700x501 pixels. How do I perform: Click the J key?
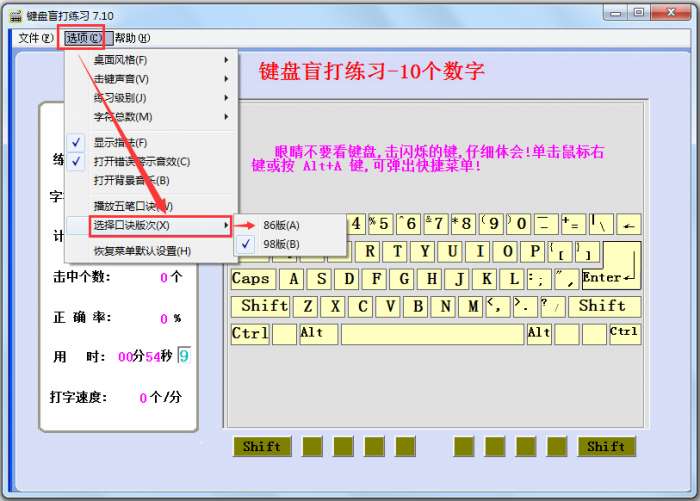[459, 279]
